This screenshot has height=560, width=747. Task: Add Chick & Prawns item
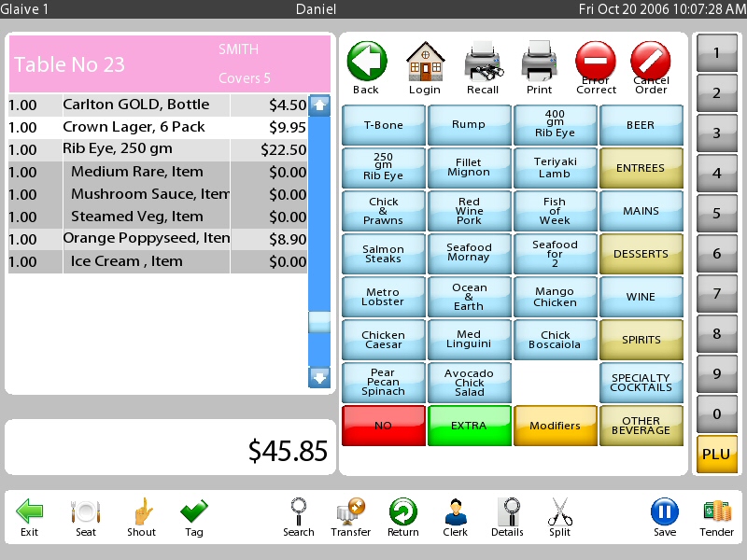pos(384,211)
